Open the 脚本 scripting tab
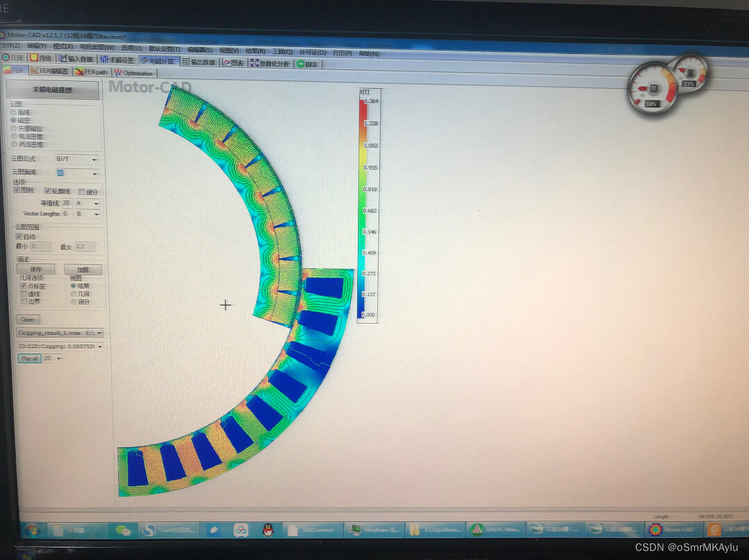 tap(308, 64)
